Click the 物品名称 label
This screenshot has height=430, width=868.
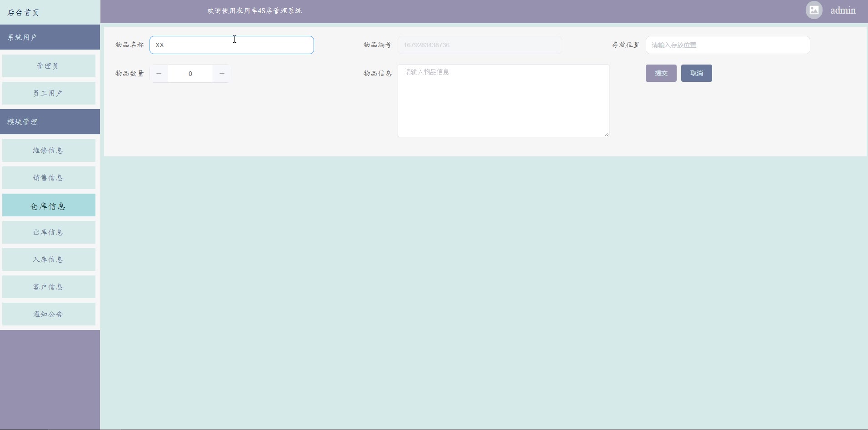pos(130,45)
